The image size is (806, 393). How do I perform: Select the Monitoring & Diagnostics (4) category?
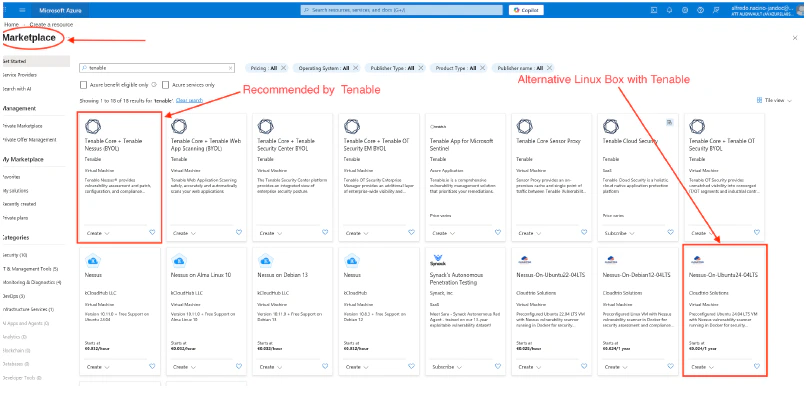32,283
